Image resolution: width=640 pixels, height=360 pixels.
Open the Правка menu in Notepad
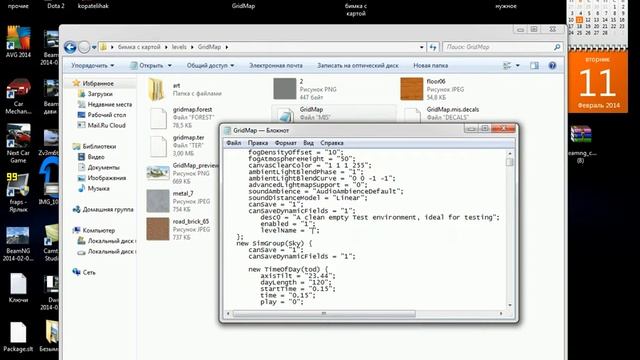[x=258, y=143]
